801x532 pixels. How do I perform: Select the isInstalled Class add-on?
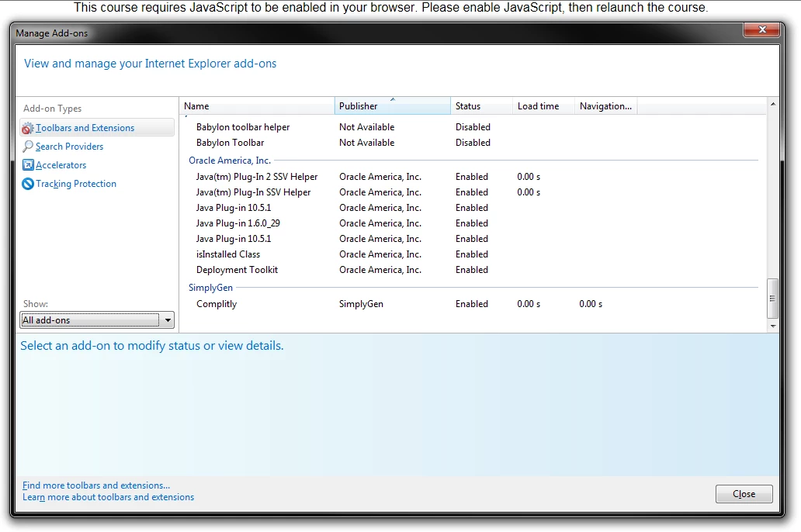[473, 254]
